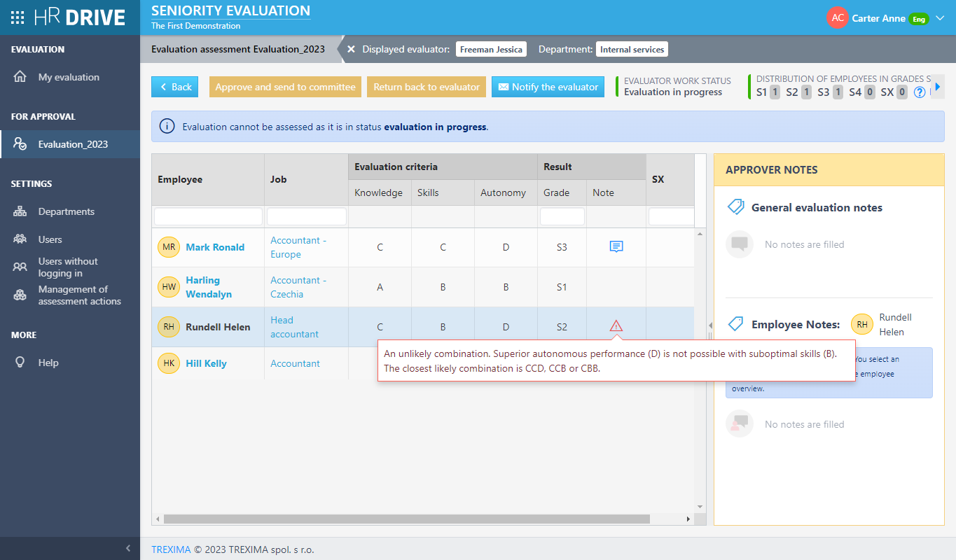Open the TREXIMA link in the footer
Viewport: 956px width, 560px height.
(x=171, y=549)
